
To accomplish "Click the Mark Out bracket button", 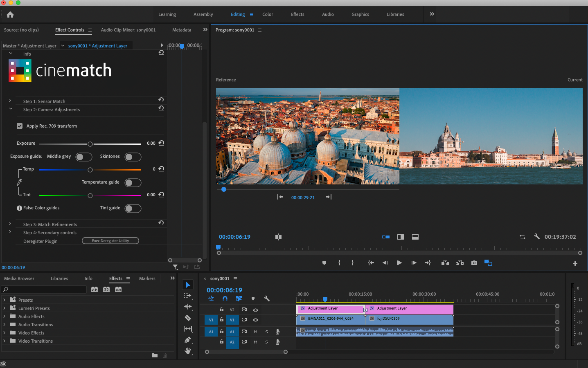I will (x=352, y=263).
